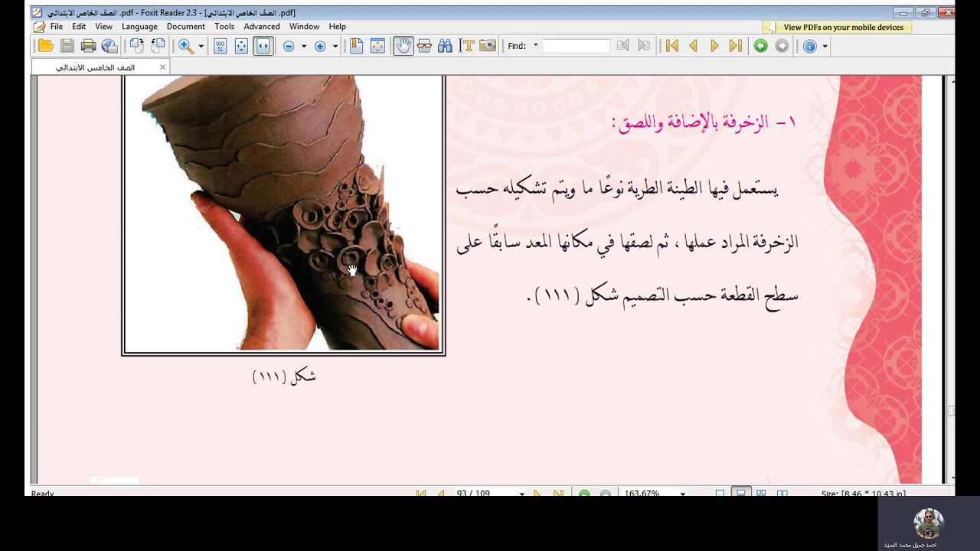Screen dimensions: 980x551
Task: Open search using the binoculars icon
Action: [445, 46]
